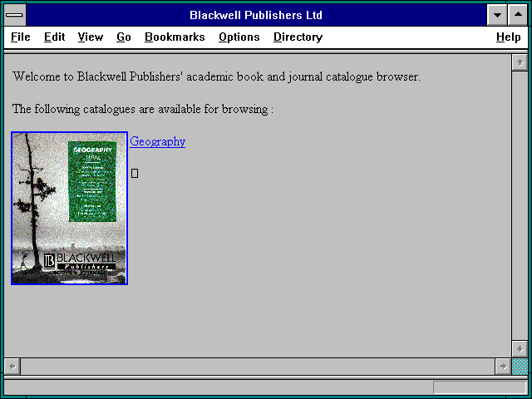This screenshot has height=399, width=532.
Task: Open the File menu
Action: [20, 37]
